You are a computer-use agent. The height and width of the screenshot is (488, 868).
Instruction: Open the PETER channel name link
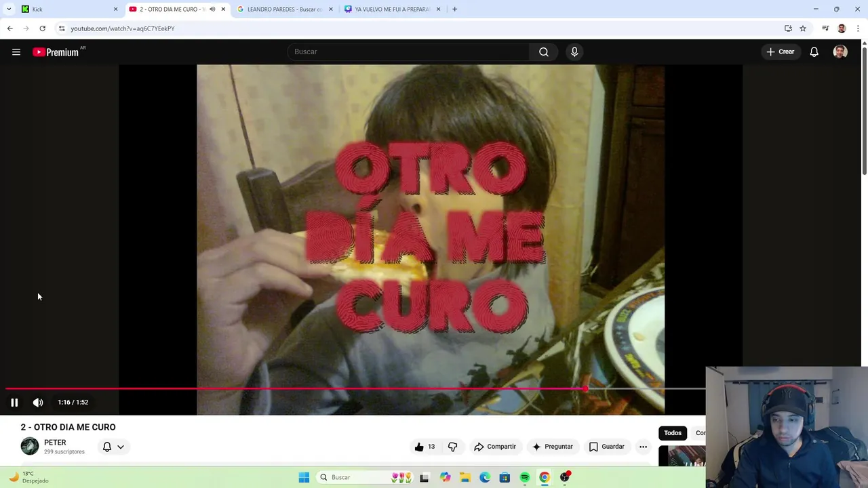(x=55, y=443)
